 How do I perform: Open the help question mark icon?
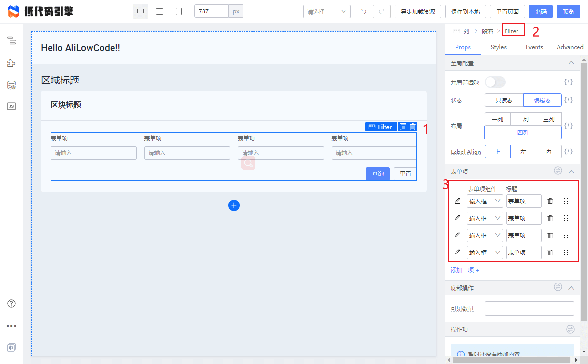(11, 303)
